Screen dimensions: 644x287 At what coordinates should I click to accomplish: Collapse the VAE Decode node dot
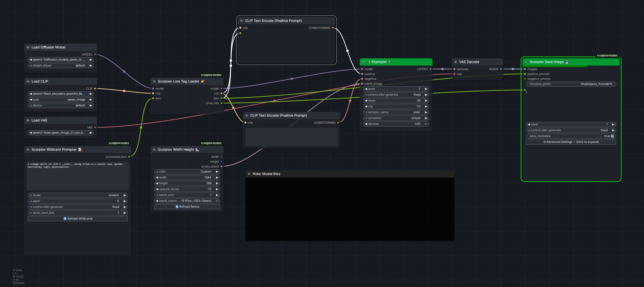click(455, 62)
